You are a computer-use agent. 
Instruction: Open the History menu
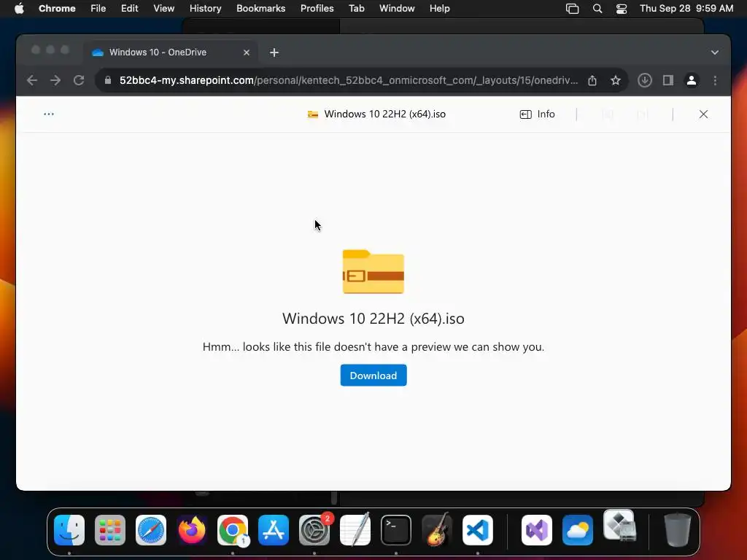(x=205, y=9)
